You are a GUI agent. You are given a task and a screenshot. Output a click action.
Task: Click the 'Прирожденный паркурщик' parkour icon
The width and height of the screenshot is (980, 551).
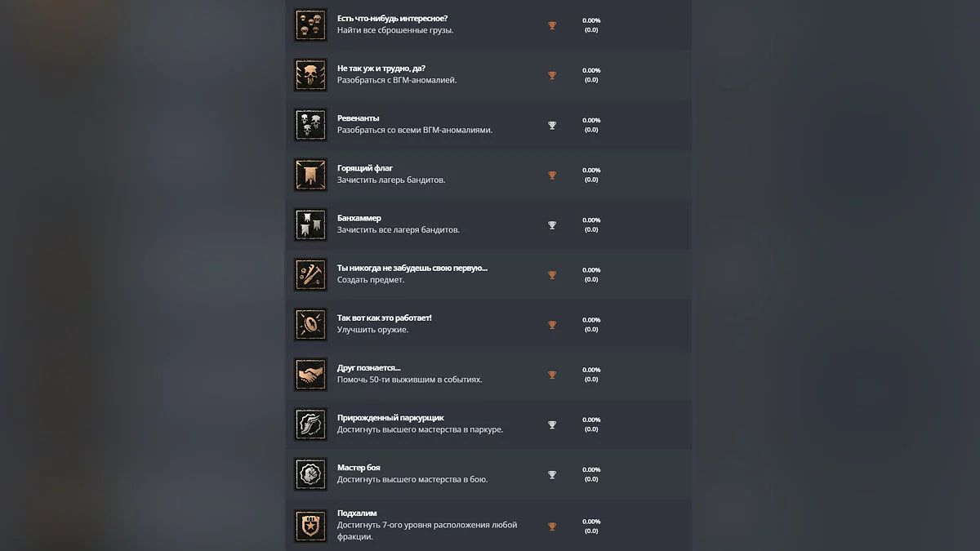[310, 424]
